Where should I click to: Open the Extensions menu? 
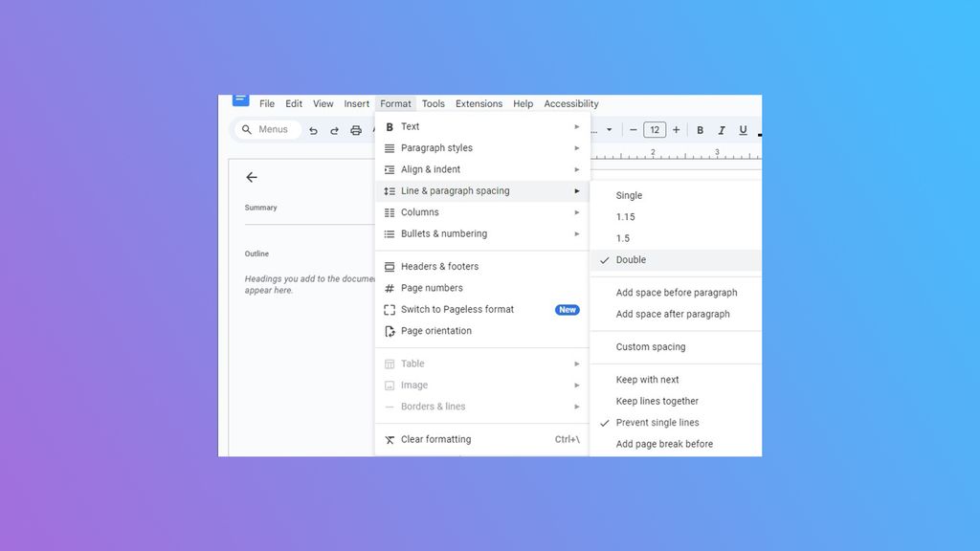pyautogui.click(x=479, y=103)
